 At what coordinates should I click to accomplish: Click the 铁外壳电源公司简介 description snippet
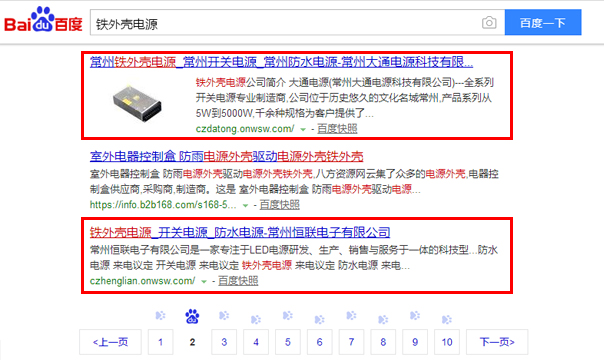[345, 98]
